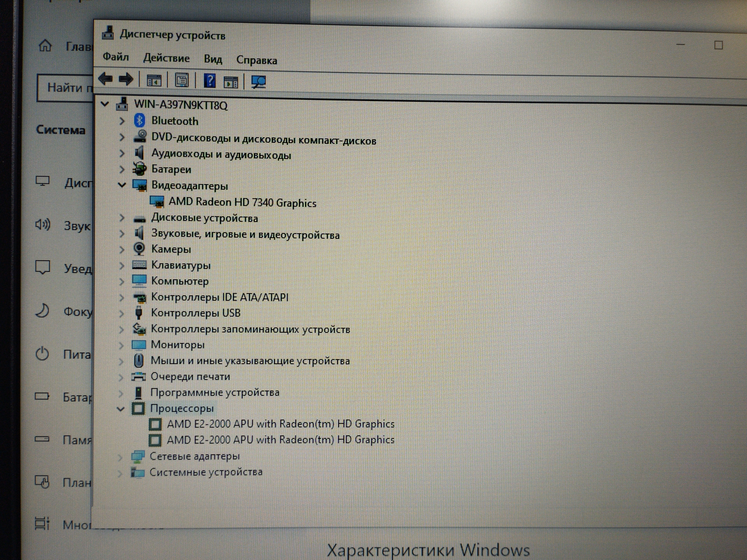Expand the Аудиовходы и аудиовыходы category
This screenshot has height=560, width=747.
pos(122,153)
